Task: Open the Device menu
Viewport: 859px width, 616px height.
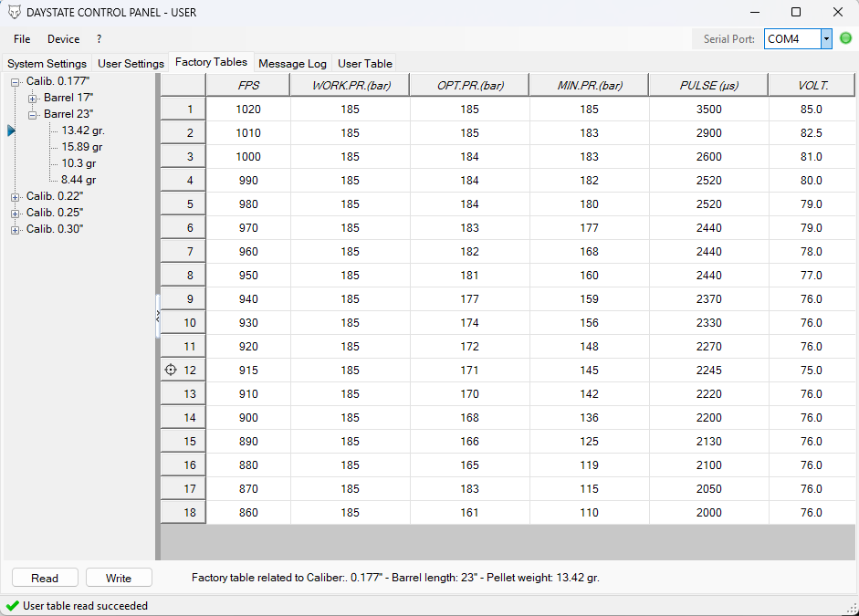Action: [64, 39]
